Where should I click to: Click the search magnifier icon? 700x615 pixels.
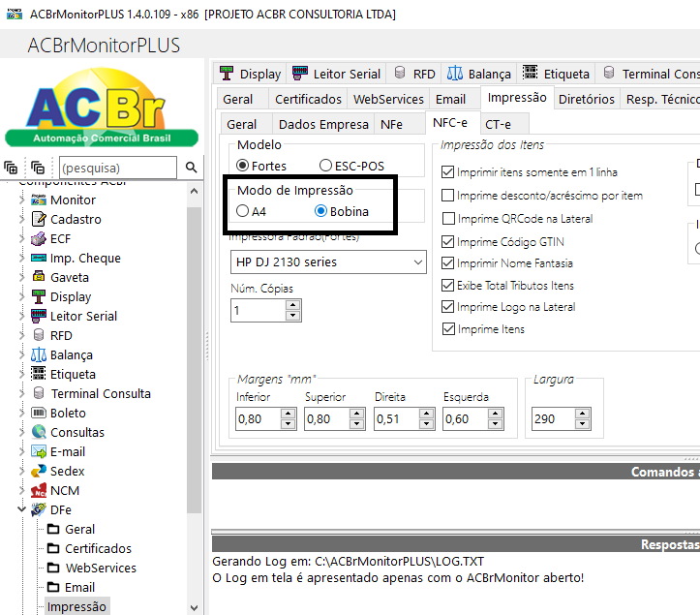click(191, 168)
